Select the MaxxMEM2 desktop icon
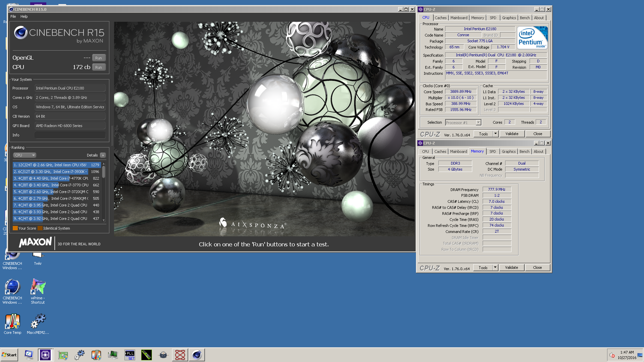The height and width of the screenshot is (362, 644). pyautogui.click(x=38, y=324)
